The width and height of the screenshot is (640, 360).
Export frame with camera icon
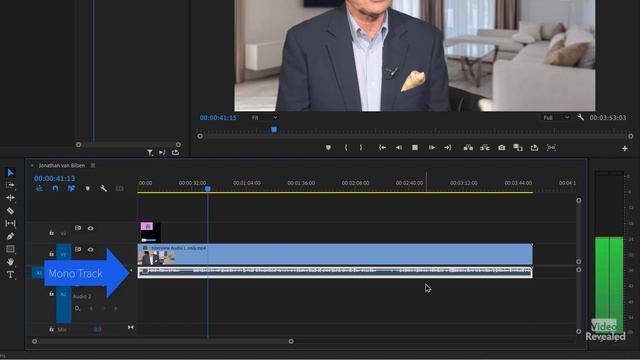(x=502, y=148)
